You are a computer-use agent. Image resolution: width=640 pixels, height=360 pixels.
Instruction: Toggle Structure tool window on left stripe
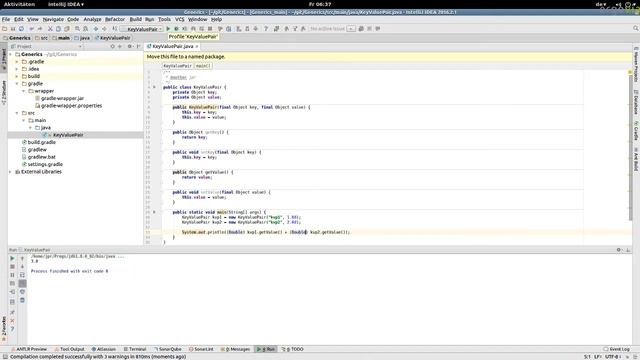[x=4, y=92]
